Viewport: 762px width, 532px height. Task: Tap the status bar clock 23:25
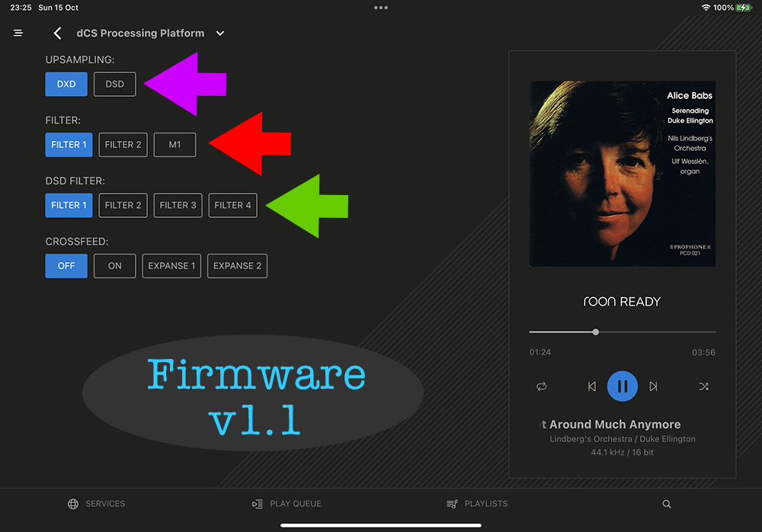pos(21,8)
